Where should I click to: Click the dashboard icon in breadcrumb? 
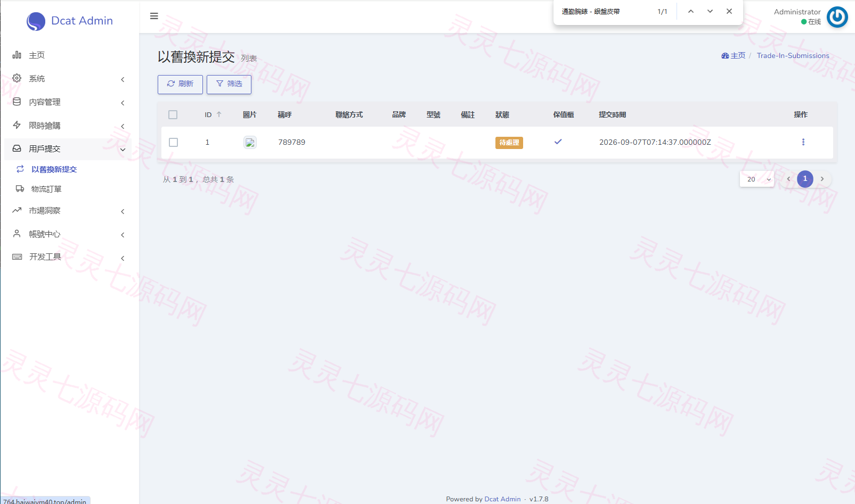(725, 55)
